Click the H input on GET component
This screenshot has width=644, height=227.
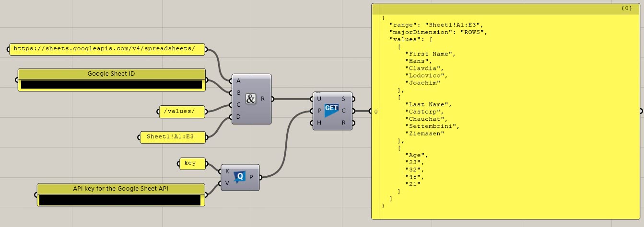coord(319,123)
